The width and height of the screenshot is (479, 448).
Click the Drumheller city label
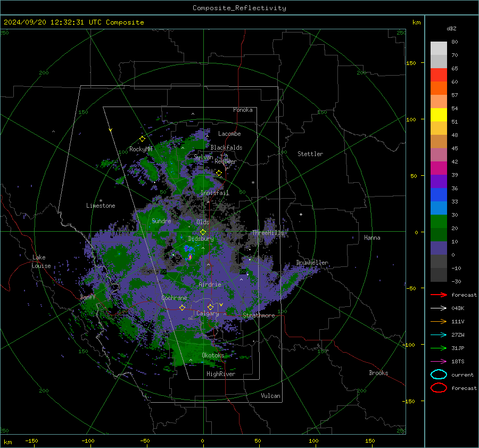312,263
